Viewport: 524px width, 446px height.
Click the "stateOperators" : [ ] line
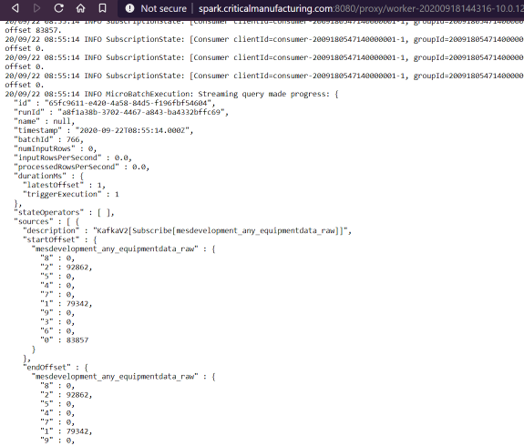[x=64, y=212]
